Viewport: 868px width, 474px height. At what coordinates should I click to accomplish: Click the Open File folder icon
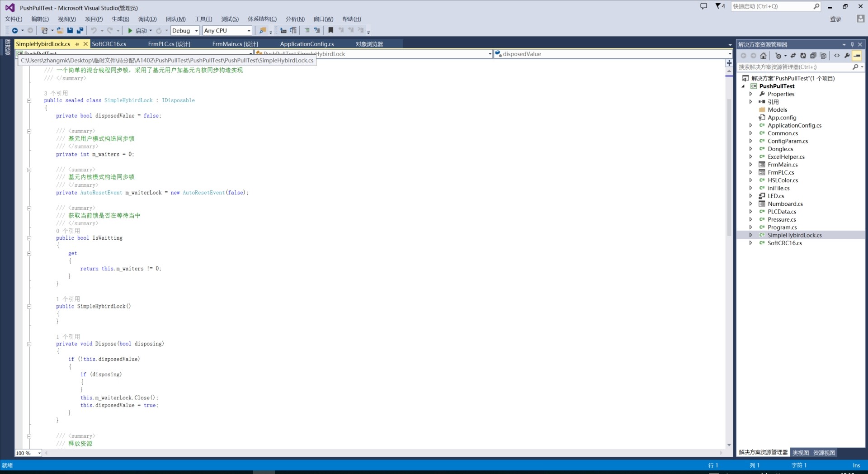pos(60,30)
